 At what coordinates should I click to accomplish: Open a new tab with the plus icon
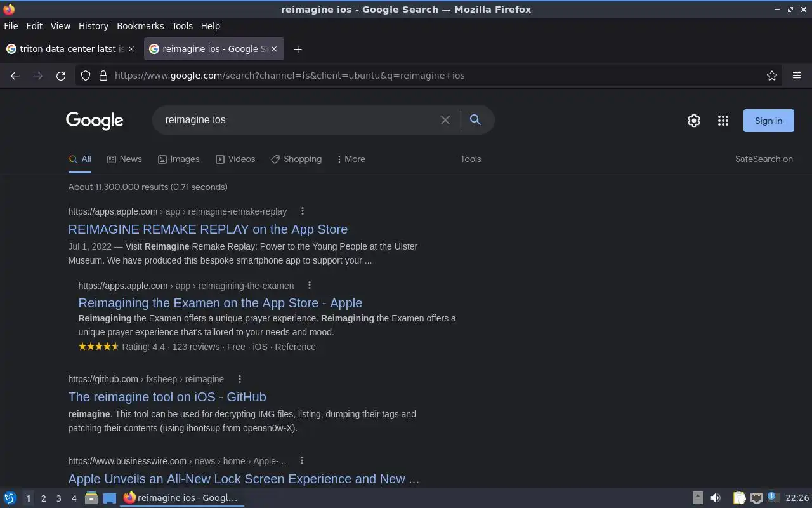click(x=298, y=49)
